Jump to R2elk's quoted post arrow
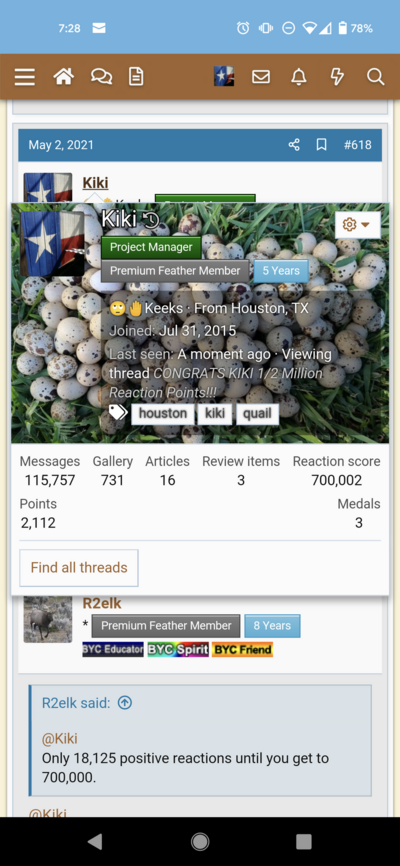Viewport: 400px width, 866px height. [125, 703]
